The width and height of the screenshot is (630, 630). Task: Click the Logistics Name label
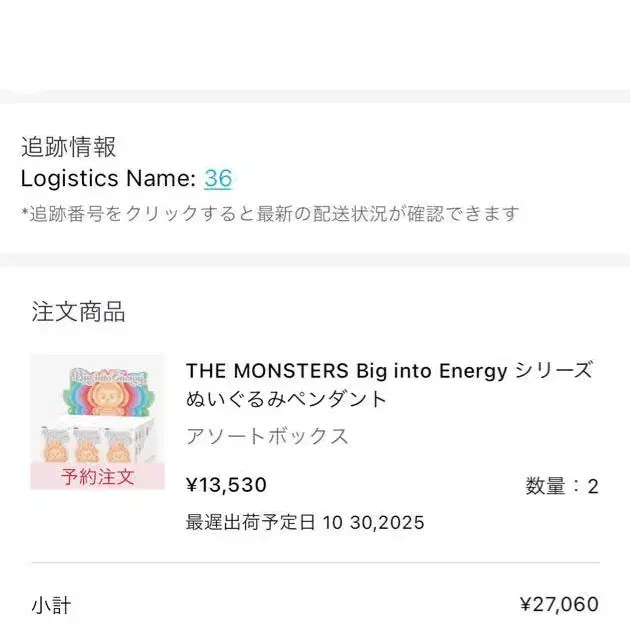(108, 179)
